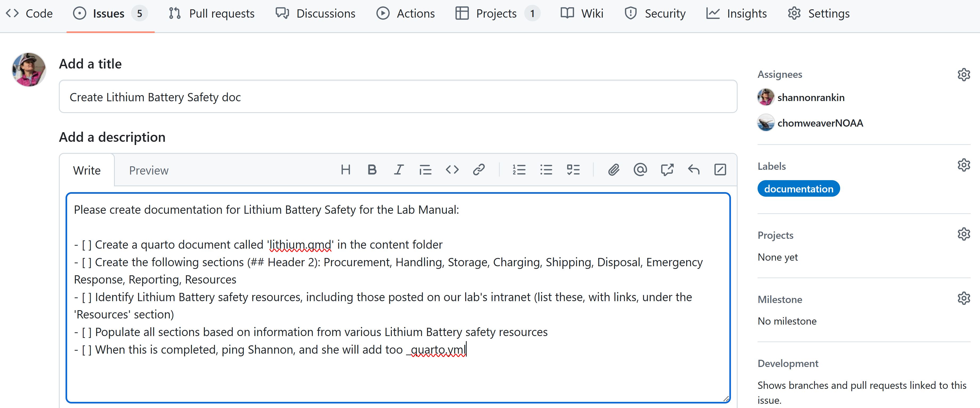Open the Milestone gear selector
This screenshot has height=408, width=980.
[x=963, y=298]
